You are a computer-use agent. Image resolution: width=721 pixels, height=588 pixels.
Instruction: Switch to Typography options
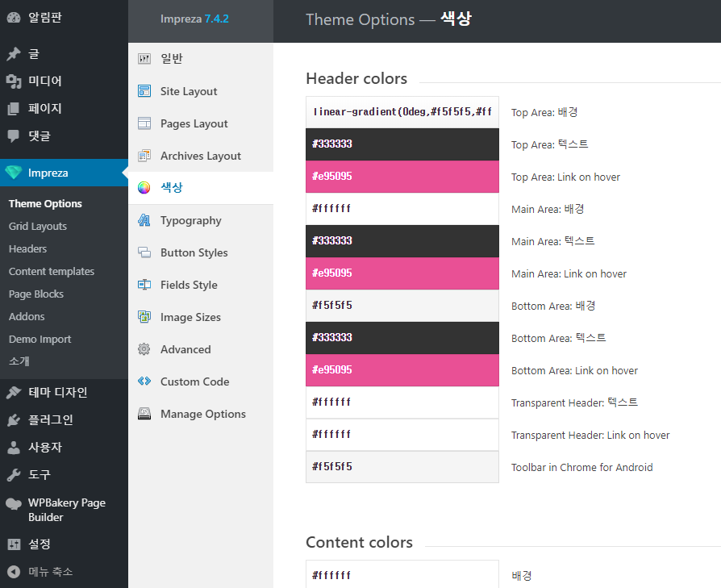tap(201, 220)
